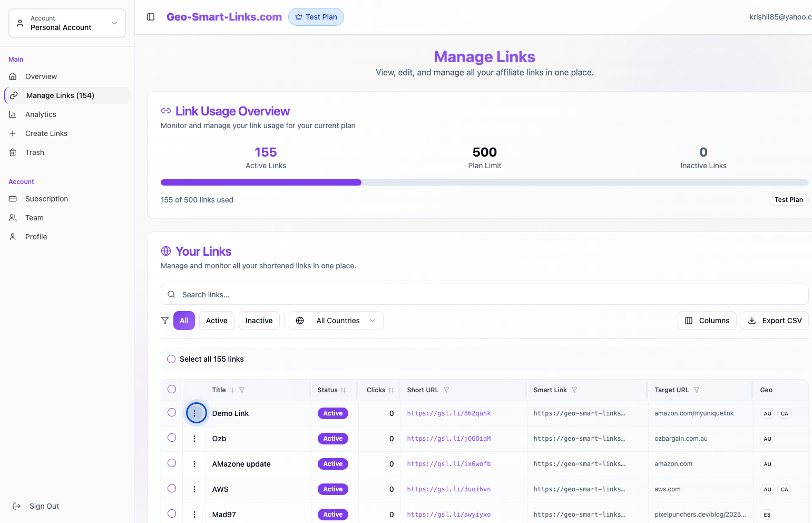812x523 pixels.
Task: Click the ES geo tag in Mad97 row
Action: coord(767,515)
